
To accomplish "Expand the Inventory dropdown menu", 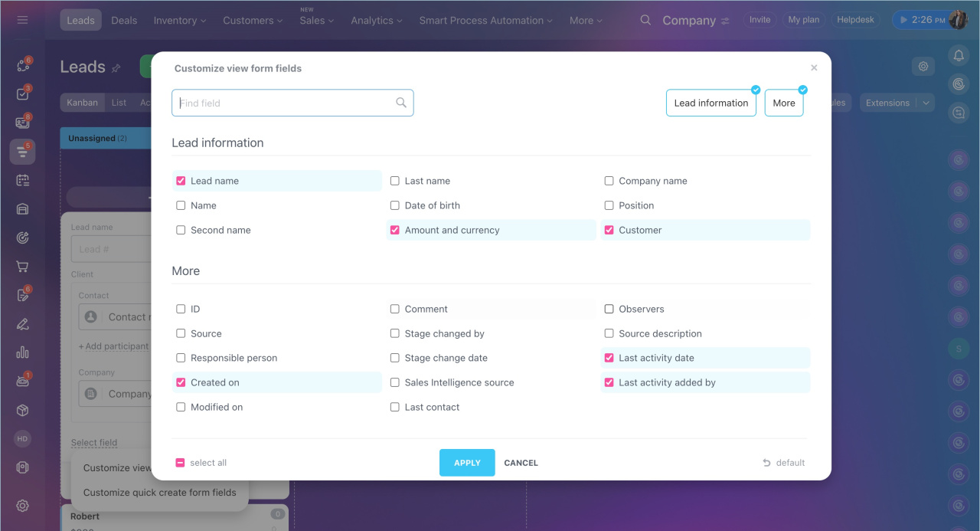I will tap(180, 21).
